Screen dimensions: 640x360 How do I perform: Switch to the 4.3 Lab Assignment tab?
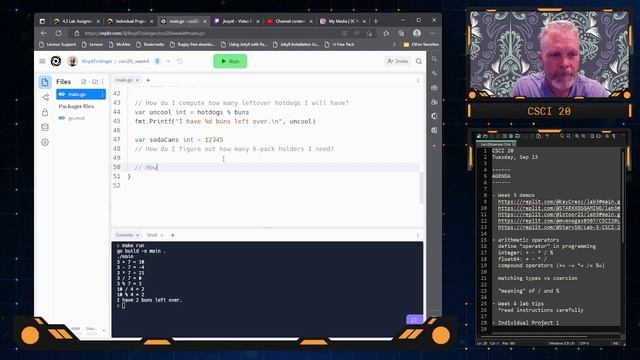coord(76,21)
